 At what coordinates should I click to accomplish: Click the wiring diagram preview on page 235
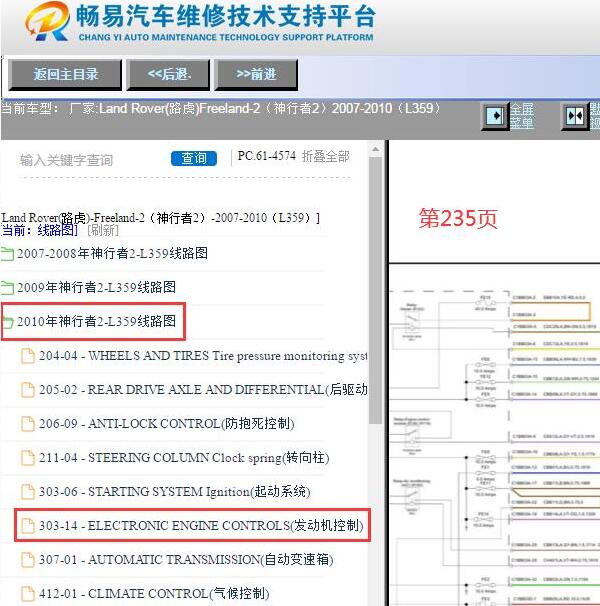click(494, 435)
